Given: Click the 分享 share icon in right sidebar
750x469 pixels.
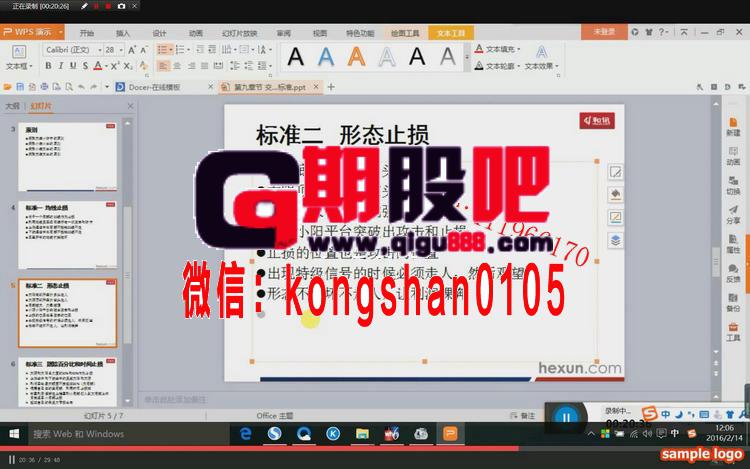Looking at the screenshot, I should point(733,215).
